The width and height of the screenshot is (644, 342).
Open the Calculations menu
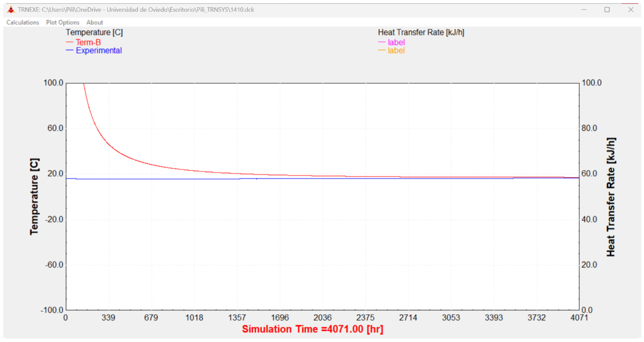[23, 23]
